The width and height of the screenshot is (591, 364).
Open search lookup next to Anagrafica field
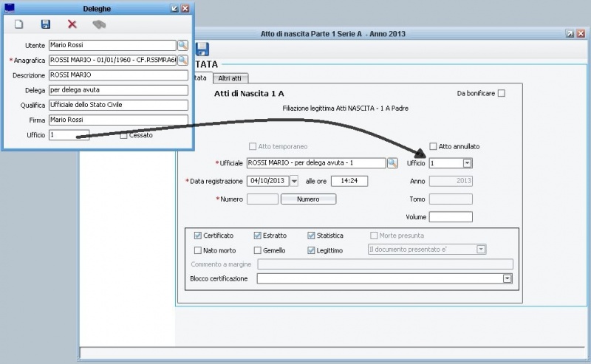(182, 61)
